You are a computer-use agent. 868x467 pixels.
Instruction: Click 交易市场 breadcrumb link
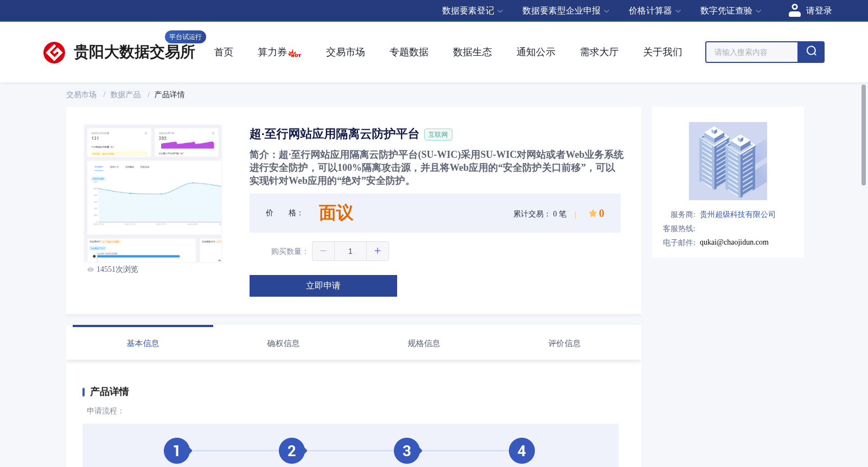click(x=81, y=95)
